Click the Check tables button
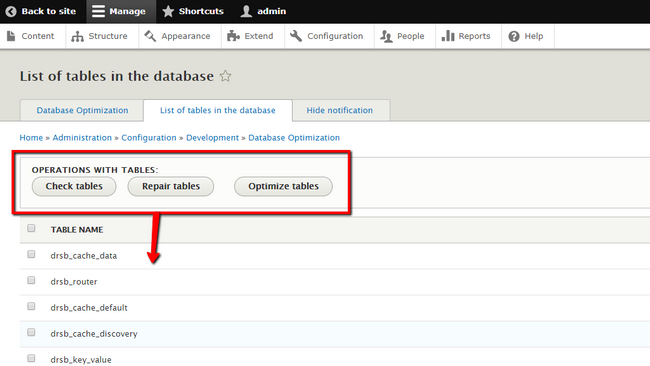The height and width of the screenshot is (366, 650). point(74,187)
